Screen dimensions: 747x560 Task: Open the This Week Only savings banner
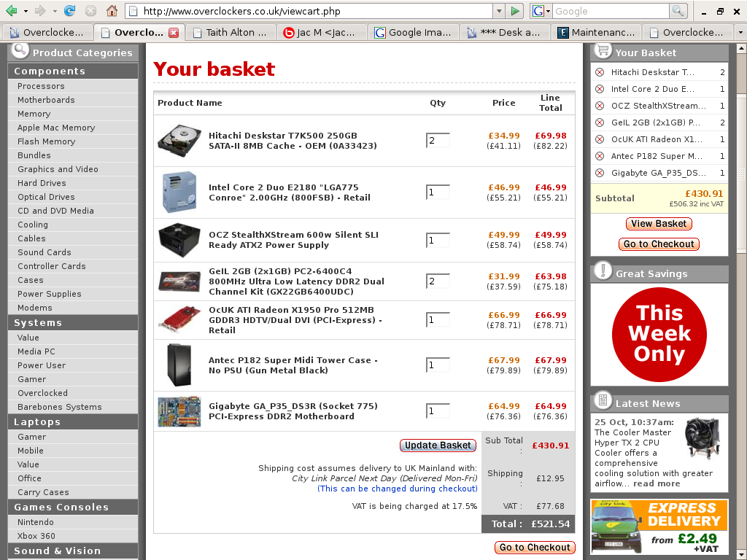(x=659, y=334)
